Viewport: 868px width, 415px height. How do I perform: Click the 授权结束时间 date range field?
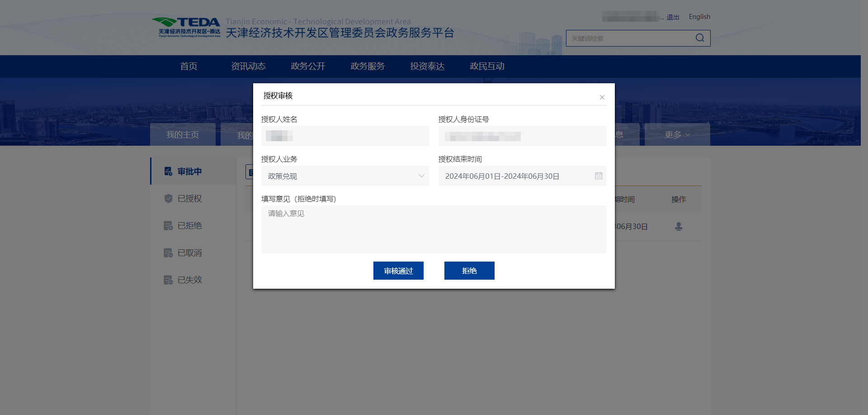523,176
